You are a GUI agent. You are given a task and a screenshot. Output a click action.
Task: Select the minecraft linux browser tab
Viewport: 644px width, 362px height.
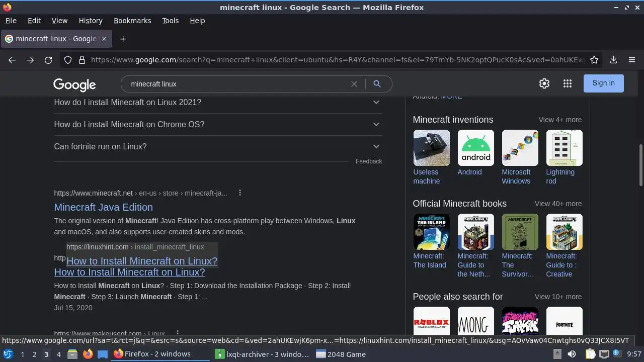point(55,39)
